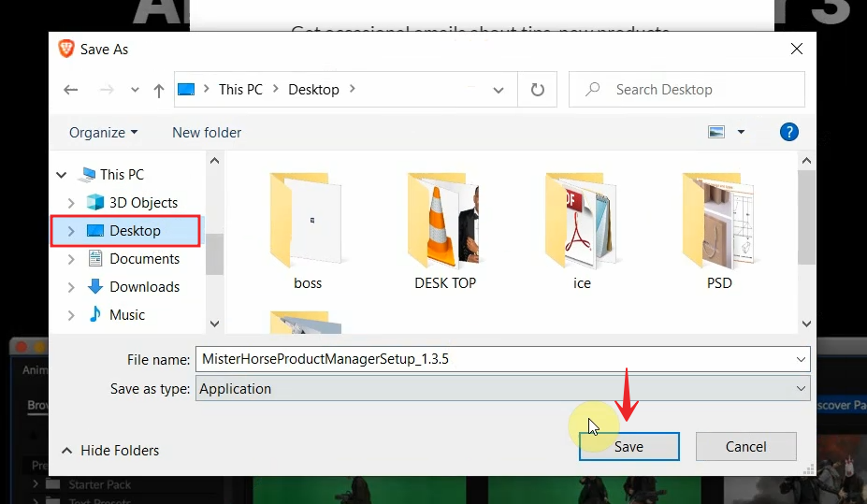Open the blue Help icon

point(789,132)
